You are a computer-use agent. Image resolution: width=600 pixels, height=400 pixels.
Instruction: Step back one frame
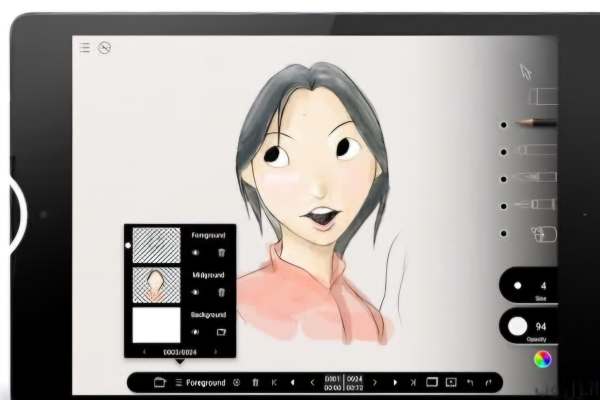pyautogui.click(x=312, y=382)
